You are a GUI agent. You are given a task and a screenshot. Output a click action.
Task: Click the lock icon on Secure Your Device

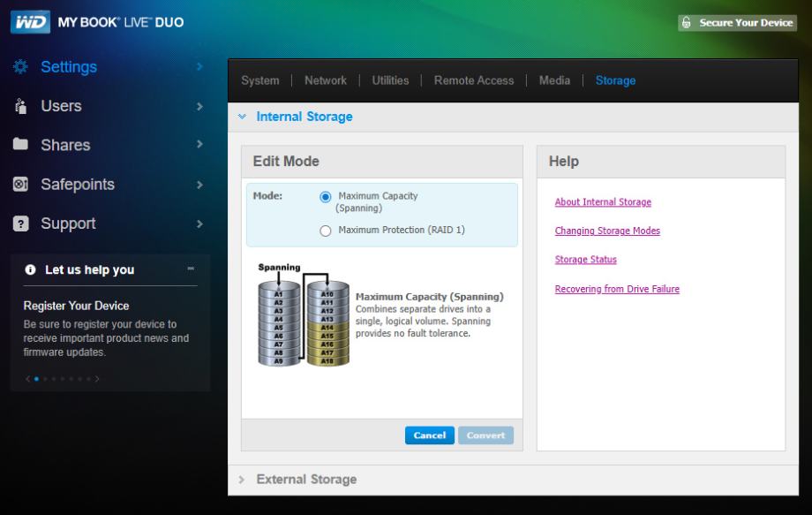tap(686, 22)
